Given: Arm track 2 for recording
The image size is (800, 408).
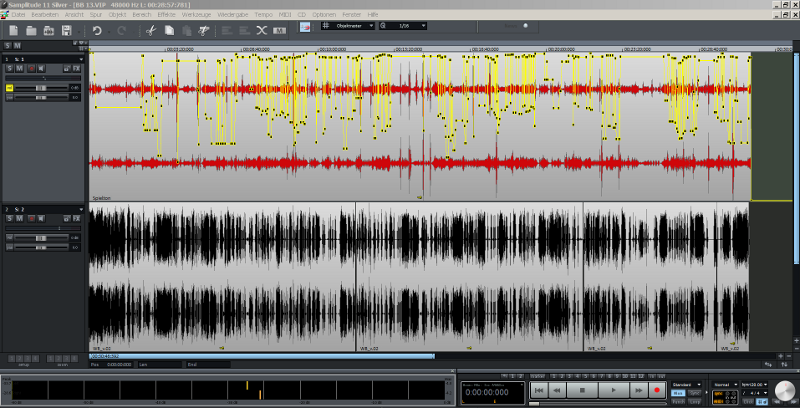Looking at the screenshot, I should tap(32, 219).
